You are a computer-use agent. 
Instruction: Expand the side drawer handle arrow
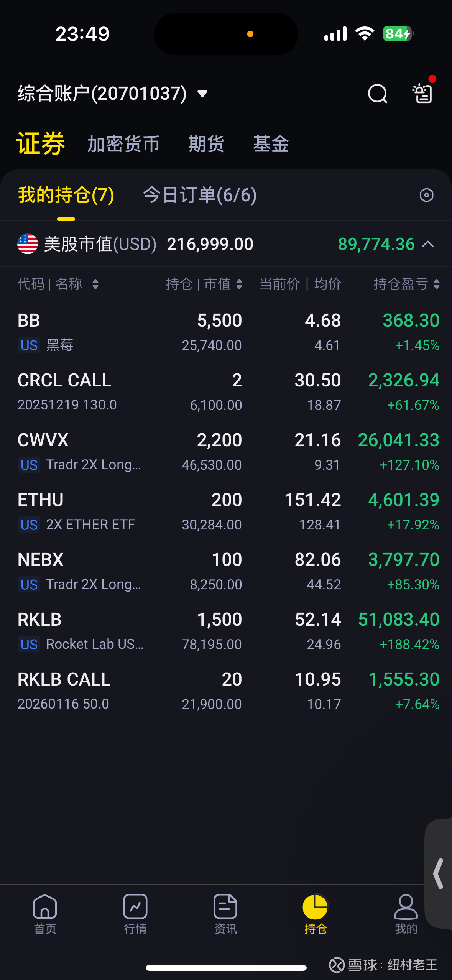[438, 874]
